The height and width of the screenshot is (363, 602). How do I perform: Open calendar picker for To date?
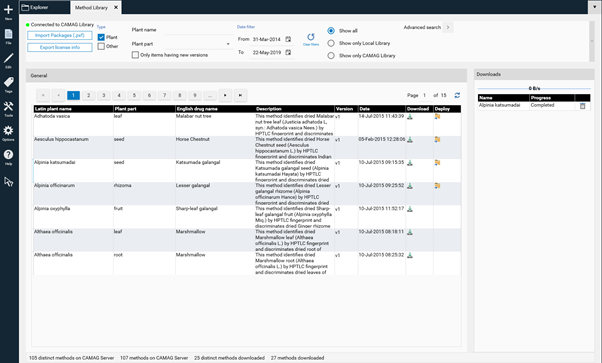pyautogui.click(x=288, y=52)
